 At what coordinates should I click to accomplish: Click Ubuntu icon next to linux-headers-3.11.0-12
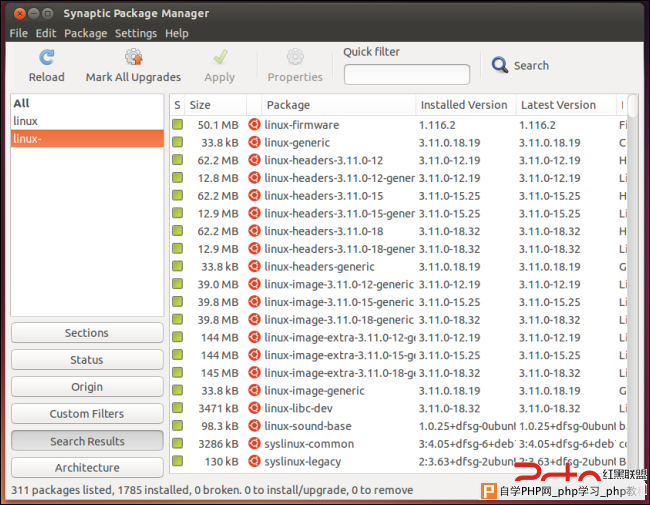pyautogui.click(x=254, y=160)
